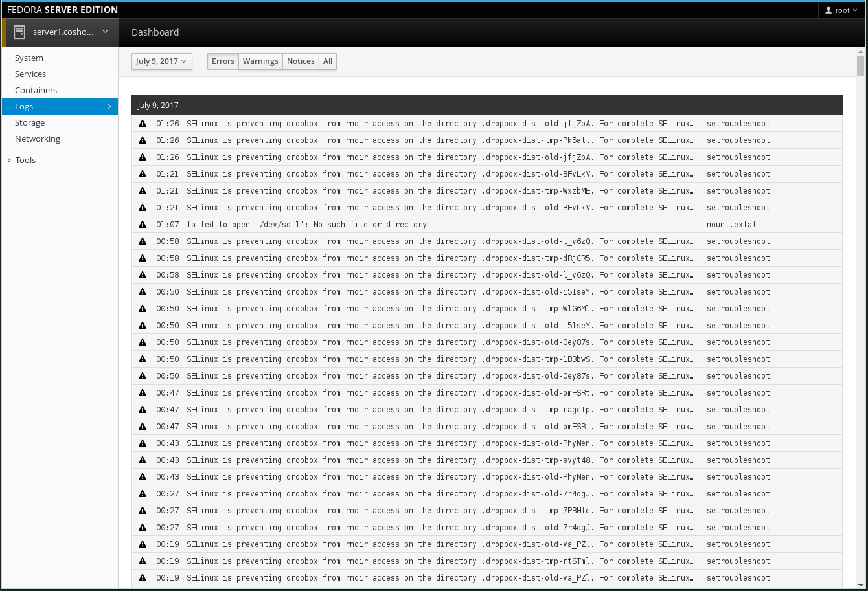Click the vertical scrollbar thumb
868x591 pixels.
point(860,66)
